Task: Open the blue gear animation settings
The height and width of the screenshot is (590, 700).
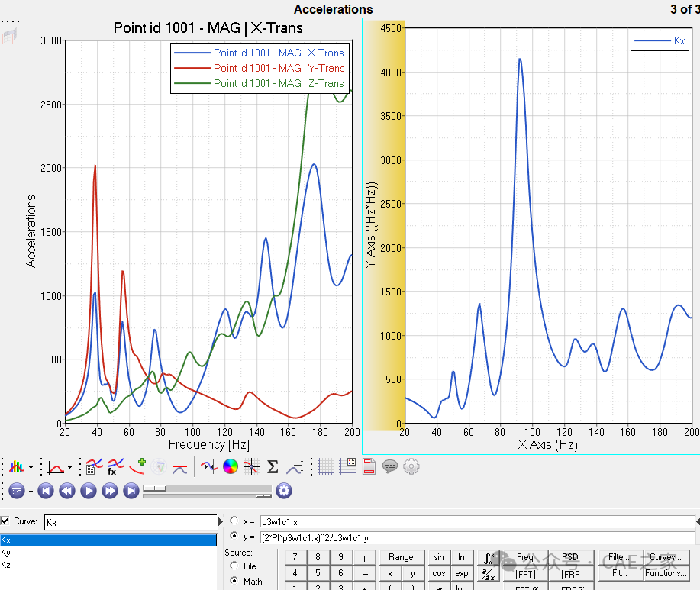Action: coord(284,491)
